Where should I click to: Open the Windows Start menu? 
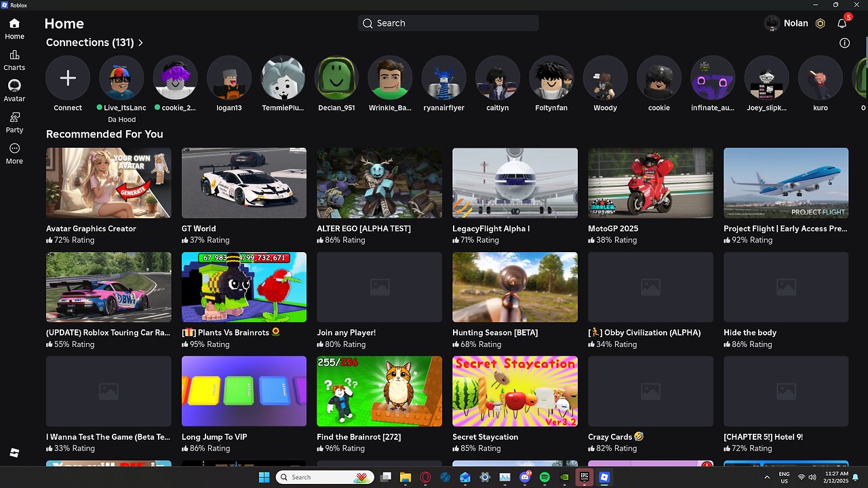point(264,477)
